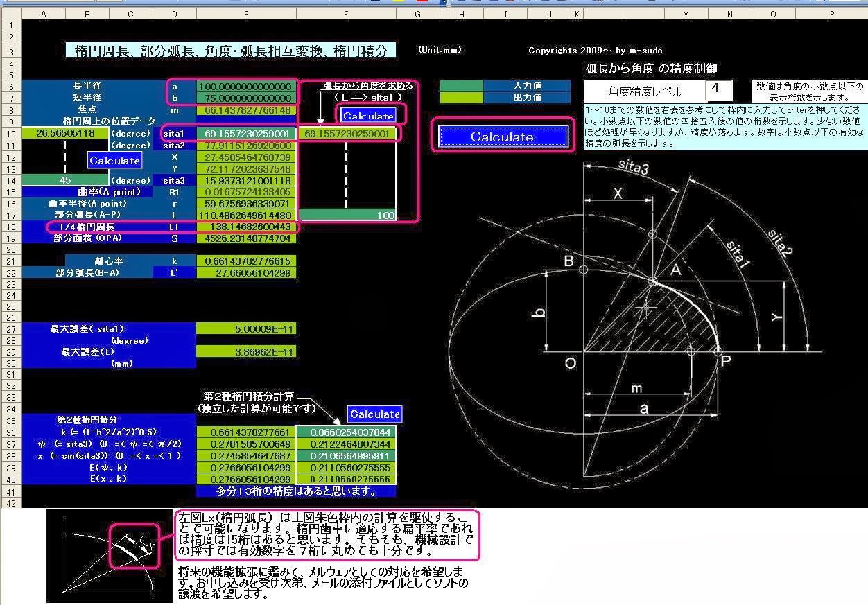Select the ψ (= sita3) value 0.2781585700649
The height and width of the screenshot is (605, 868).
pos(246,444)
